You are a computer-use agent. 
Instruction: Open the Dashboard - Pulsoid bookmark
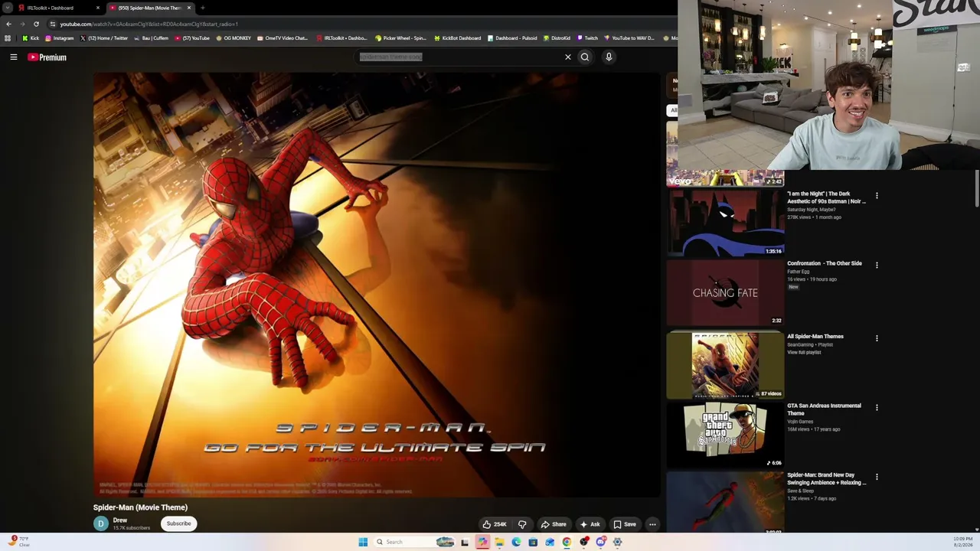pos(512,38)
